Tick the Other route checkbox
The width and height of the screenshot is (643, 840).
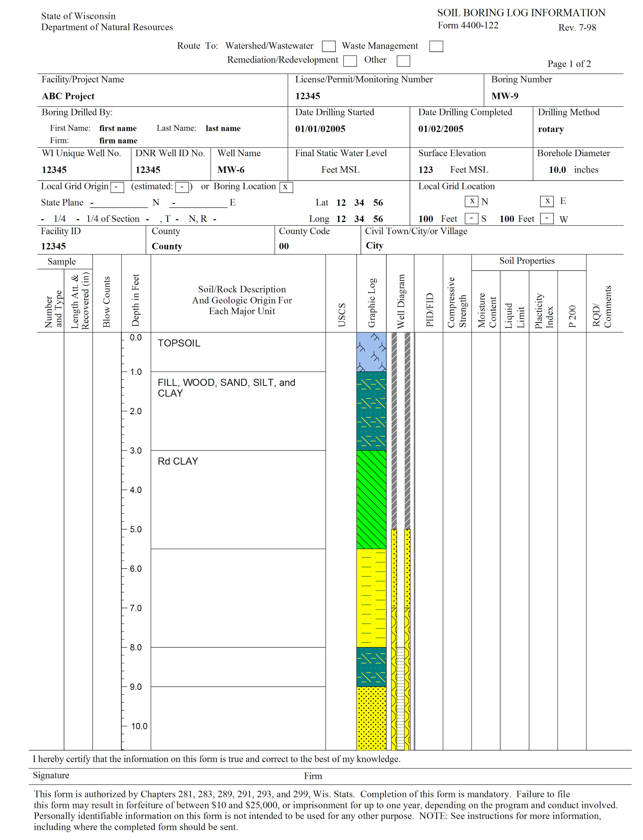[x=403, y=61]
